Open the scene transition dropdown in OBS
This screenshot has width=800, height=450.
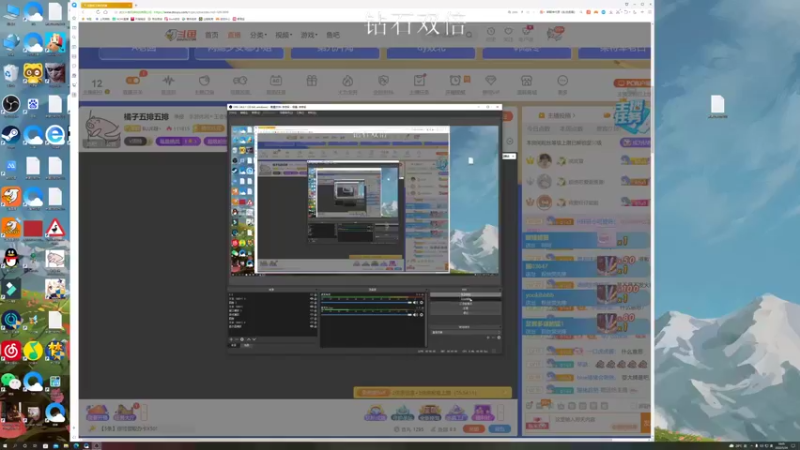(x=465, y=332)
